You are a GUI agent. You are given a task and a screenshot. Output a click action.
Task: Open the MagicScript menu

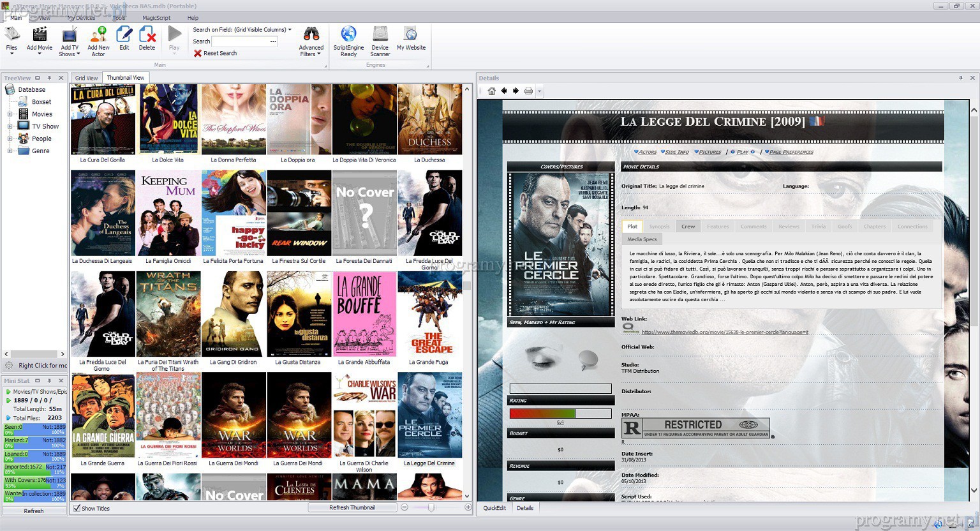156,18
